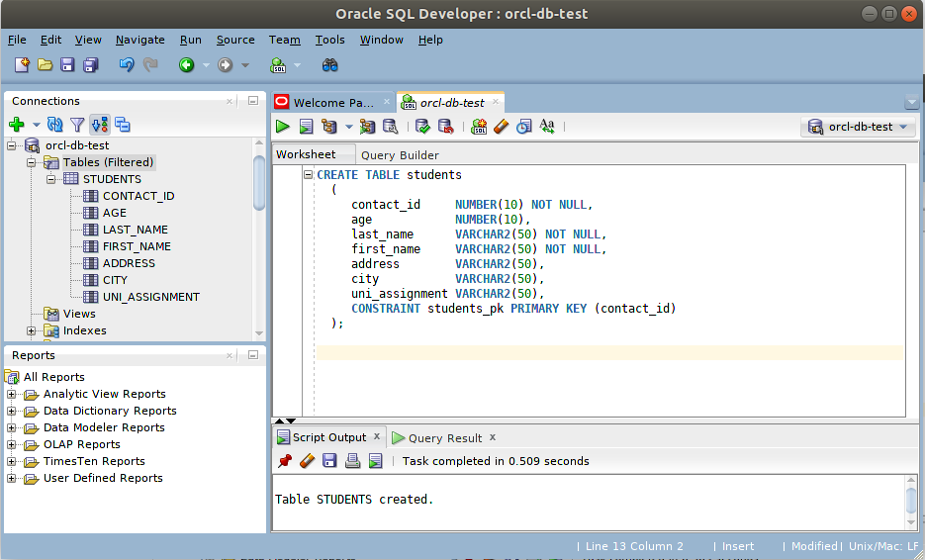925x560 pixels.
Task: Click the Run Script icon in worksheet toolbar
Action: tap(307, 127)
